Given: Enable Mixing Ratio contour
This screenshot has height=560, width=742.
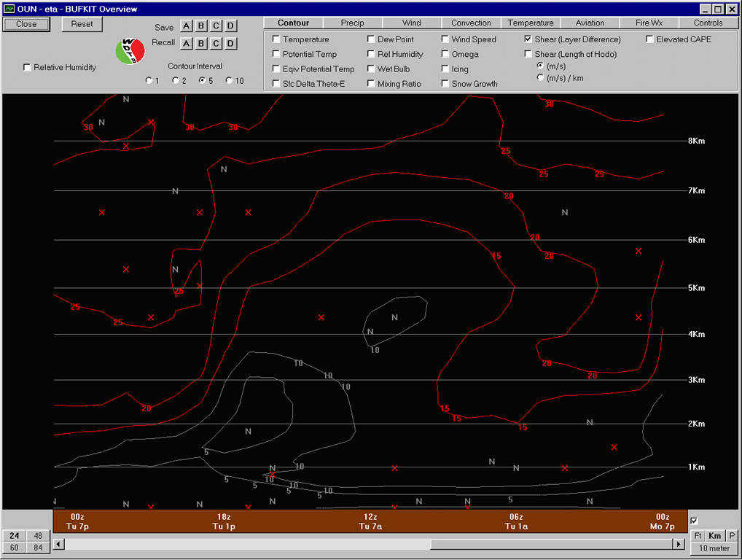Looking at the screenshot, I should click(x=371, y=83).
